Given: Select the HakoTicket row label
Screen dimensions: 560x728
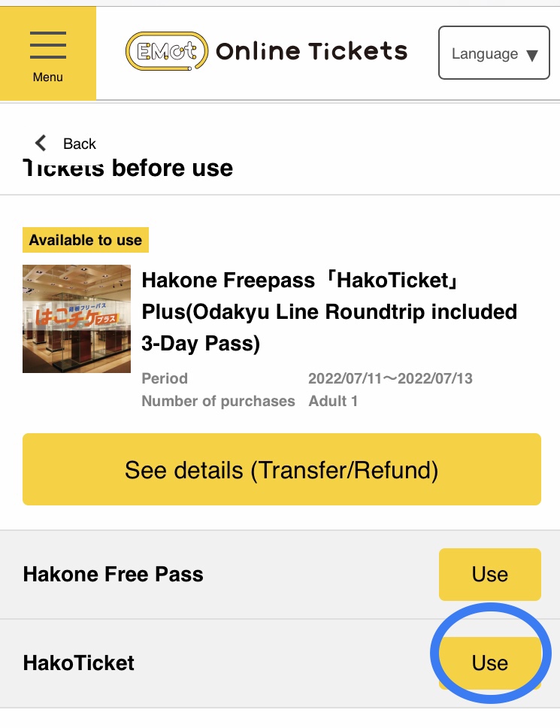Looking at the screenshot, I should click(x=79, y=663).
